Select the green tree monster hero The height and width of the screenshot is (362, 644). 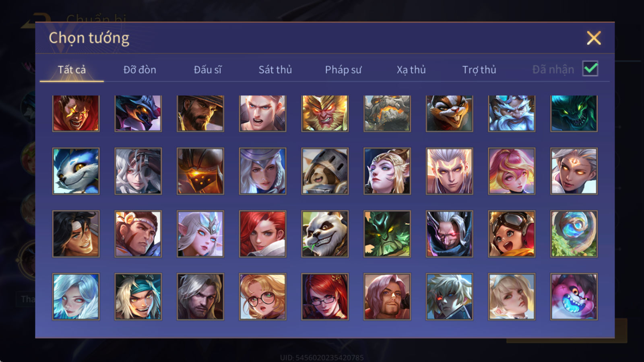(x=387, y=234)
